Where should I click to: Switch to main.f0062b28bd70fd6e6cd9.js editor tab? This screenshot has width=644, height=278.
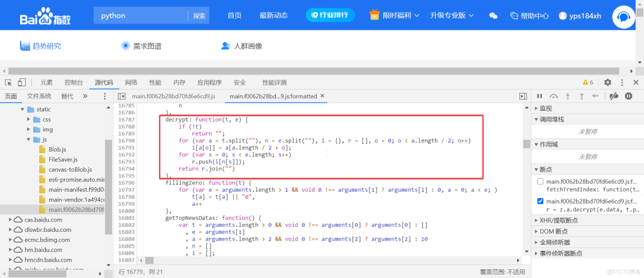pyautogui.click(x=174, y=96)
